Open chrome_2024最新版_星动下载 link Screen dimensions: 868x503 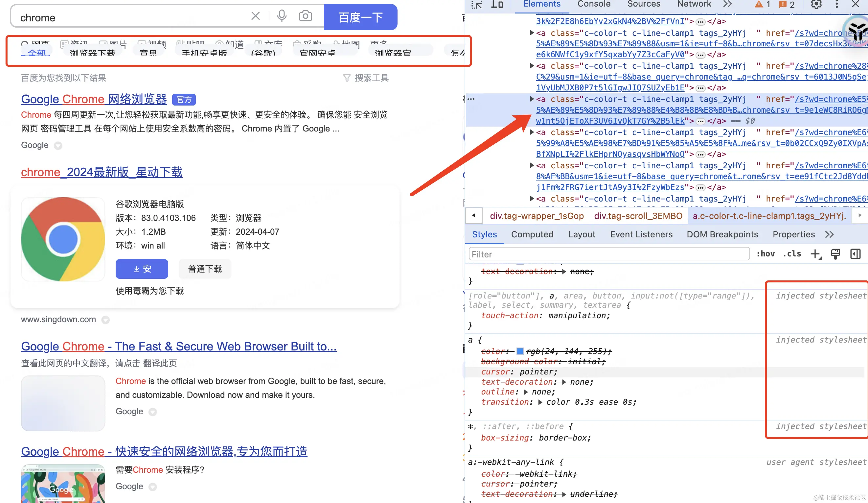point(102,172)
